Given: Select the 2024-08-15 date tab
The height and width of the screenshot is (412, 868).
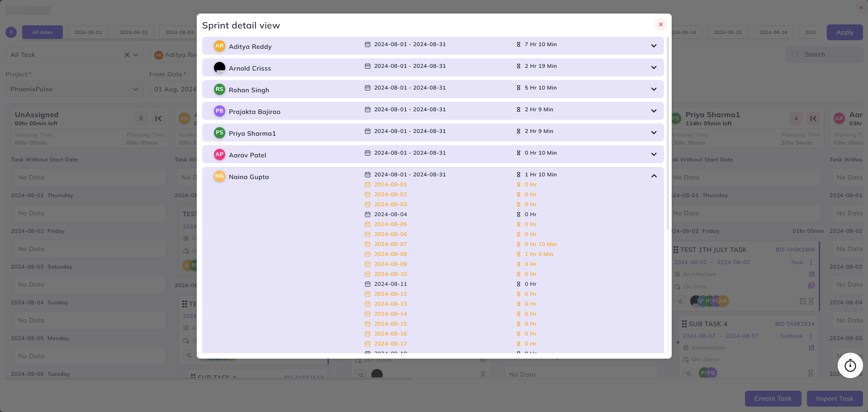Looking at the screenshot, I should 728,32.
